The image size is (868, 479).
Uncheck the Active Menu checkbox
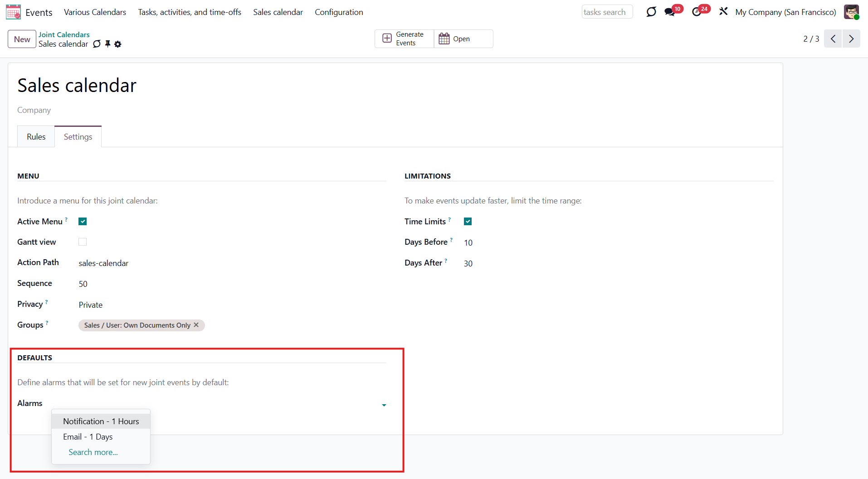tap(83, 222)
